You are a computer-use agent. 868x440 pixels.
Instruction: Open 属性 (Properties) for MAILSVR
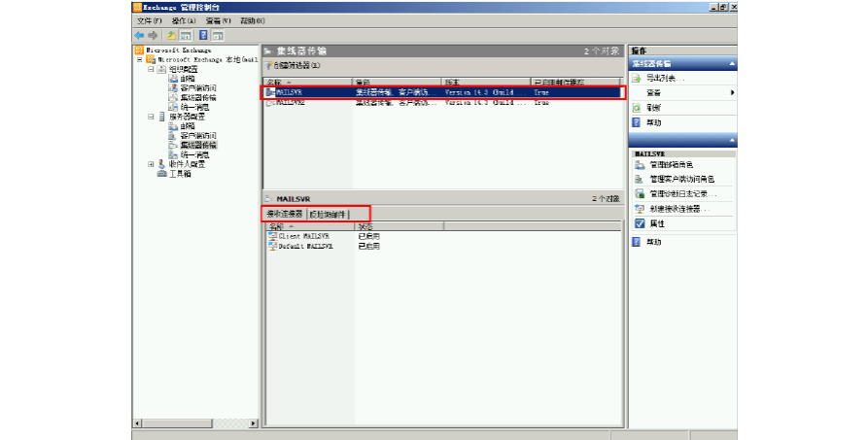click(x=656, y=223)
